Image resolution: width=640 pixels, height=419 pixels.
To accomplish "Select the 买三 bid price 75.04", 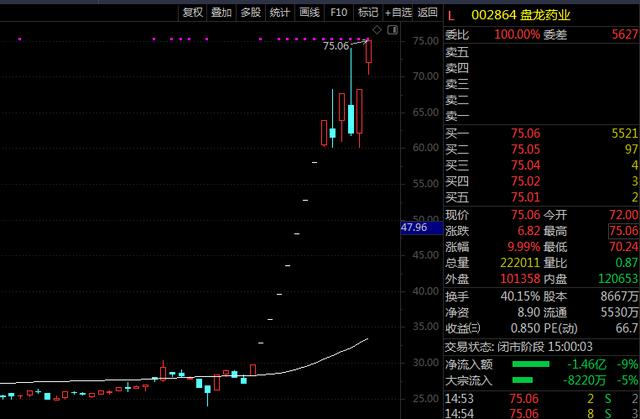I will tap(526, 165).
